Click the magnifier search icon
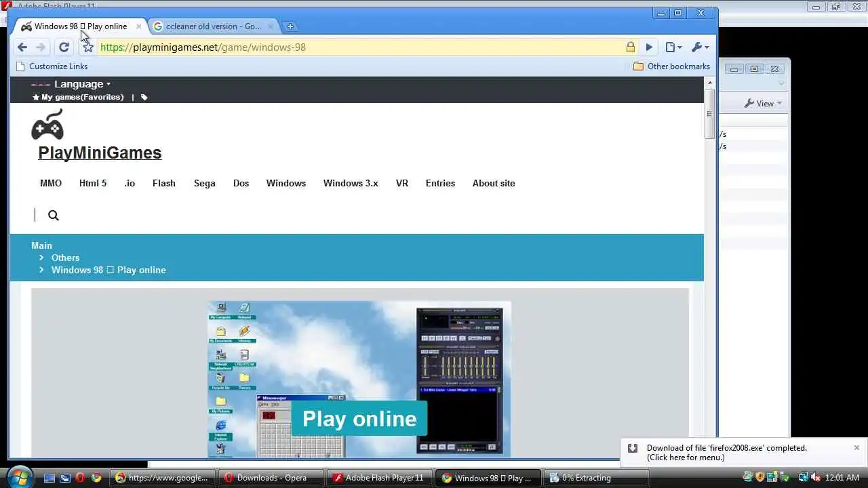868x488 pixels. pyautogui.click(x=54, y=216)
